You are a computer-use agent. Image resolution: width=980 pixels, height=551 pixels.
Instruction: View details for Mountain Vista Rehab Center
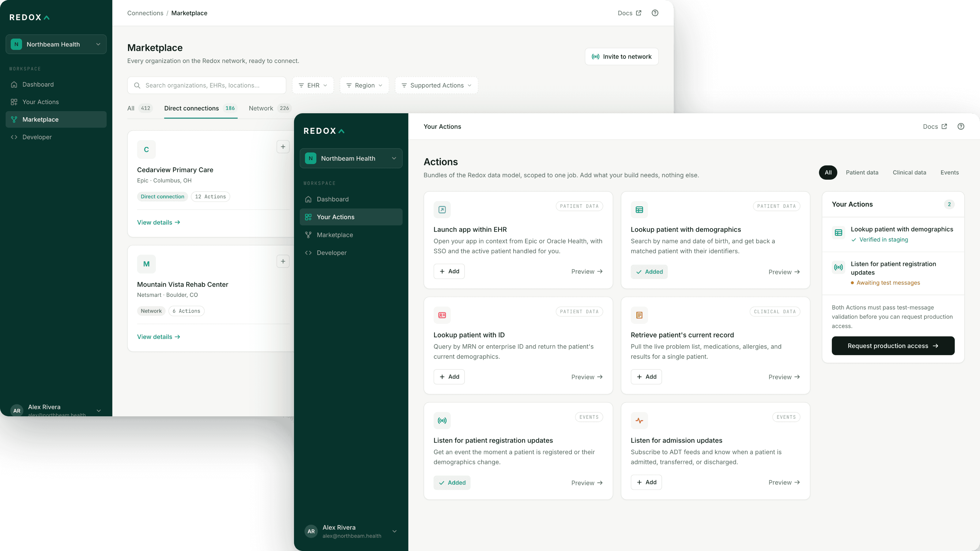(x=158, y=337)
